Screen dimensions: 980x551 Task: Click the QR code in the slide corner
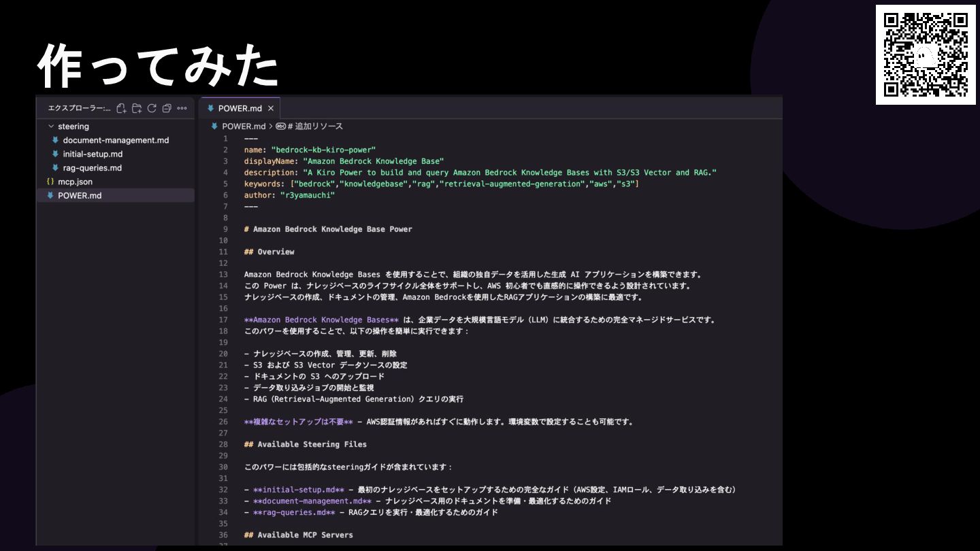click(x=925, y=54)
